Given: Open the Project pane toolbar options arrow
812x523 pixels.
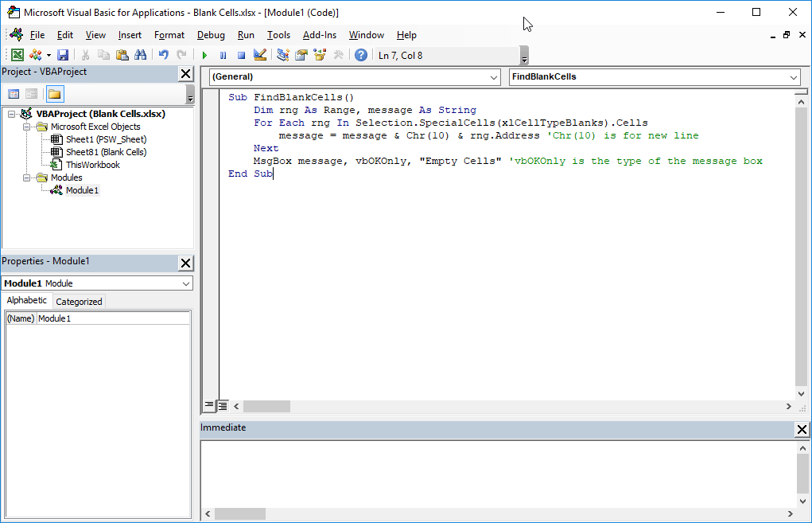Looking at the screenshot, I should pos(190,95).
